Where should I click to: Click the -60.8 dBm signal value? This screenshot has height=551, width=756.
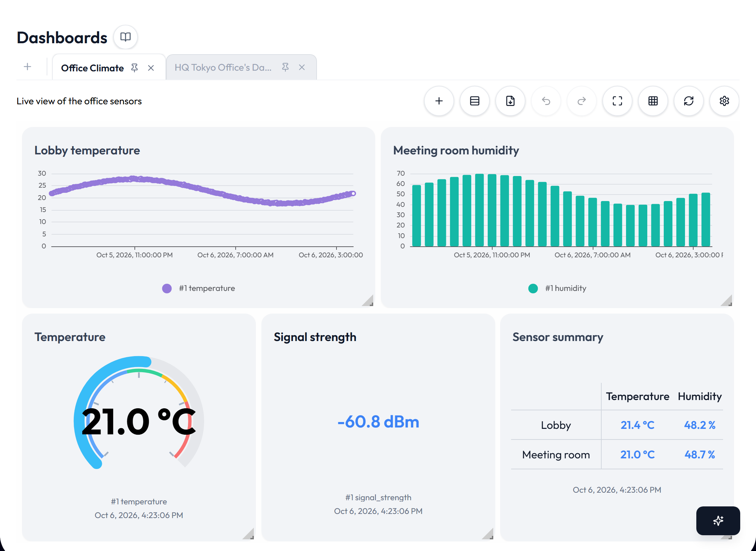[378, 422]
